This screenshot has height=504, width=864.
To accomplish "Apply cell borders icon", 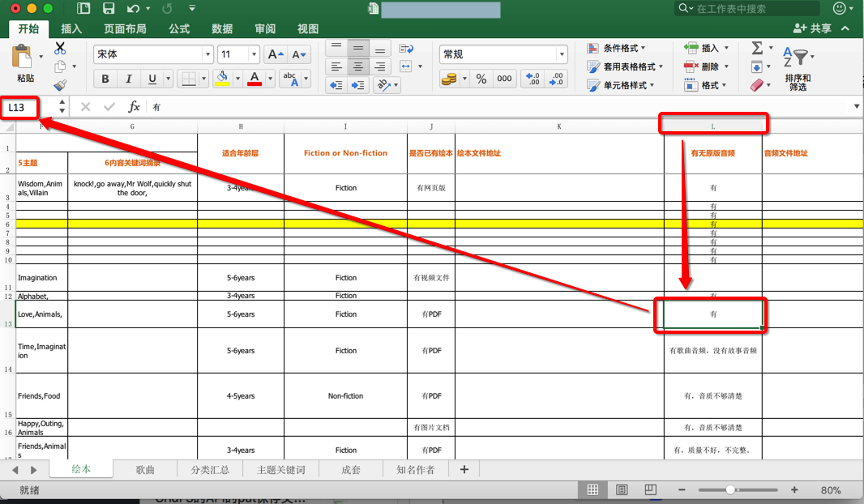I will 189,79.
